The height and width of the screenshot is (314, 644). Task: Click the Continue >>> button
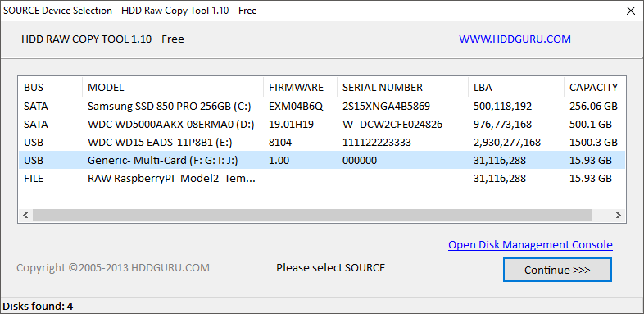tap(557, 270)
